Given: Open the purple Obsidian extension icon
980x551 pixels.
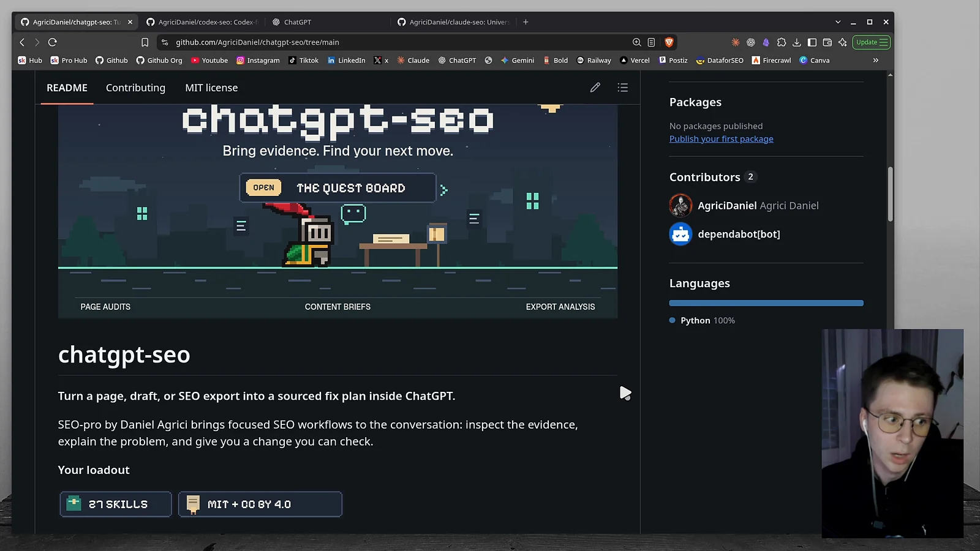Looking at the screenshot, I should (766, 42).
